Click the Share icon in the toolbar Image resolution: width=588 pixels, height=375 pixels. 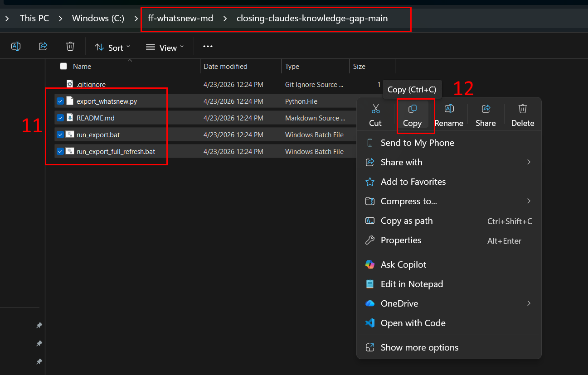(x=43, y=46)
